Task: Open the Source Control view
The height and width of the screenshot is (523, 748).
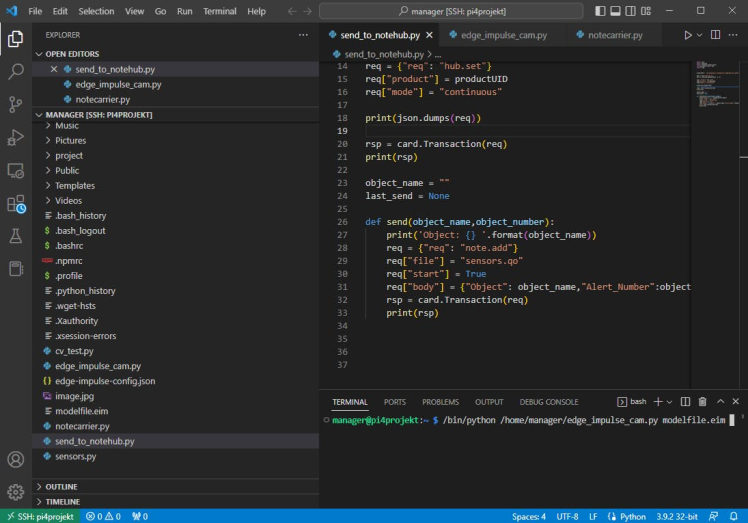Action: click(x=16, y=105)
